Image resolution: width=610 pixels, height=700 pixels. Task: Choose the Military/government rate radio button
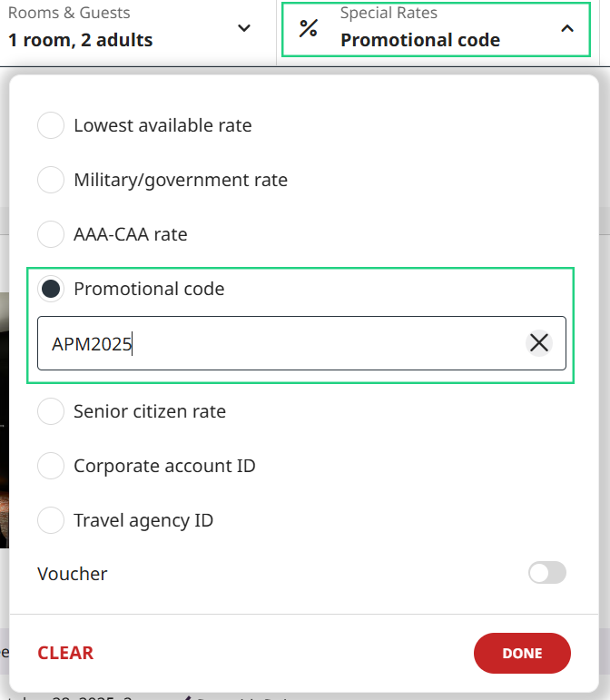click(51, 180)
